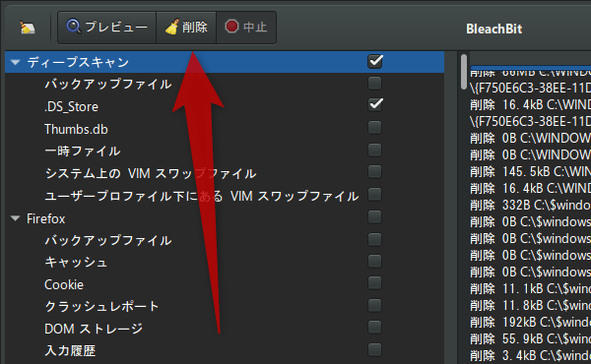591x364 pixels.
Task: Enable Firefox キャッシュ checkbox
Action: 374,261
